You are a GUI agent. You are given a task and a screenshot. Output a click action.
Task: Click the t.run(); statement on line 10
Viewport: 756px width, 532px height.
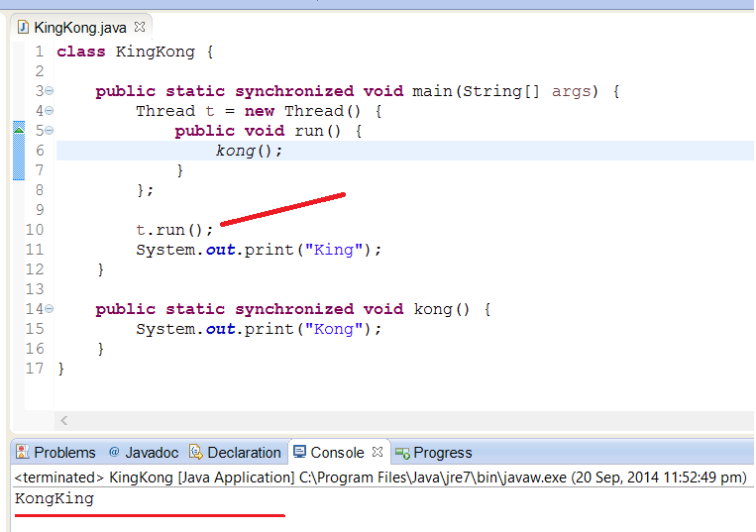pyautogui.click(x=174, y=230)
